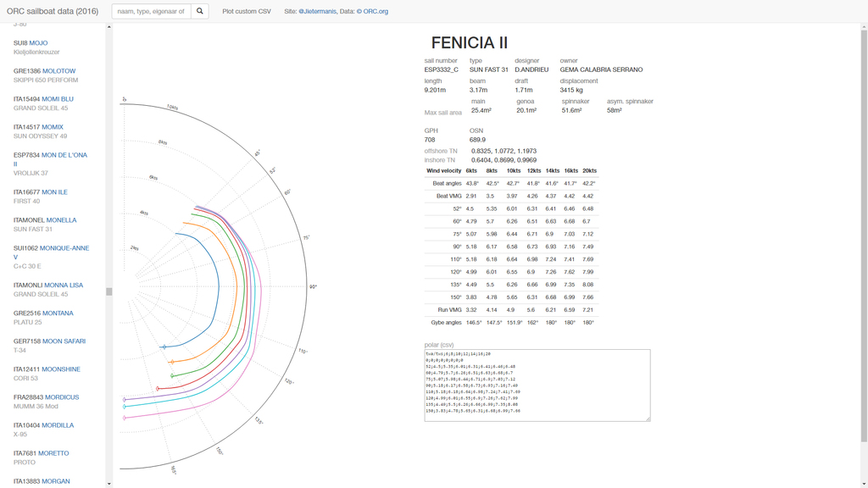Viewport: 868px width, 488px height.
Task: Select the MOLOTOW boat entry
Action: pyautogui.click(x=59, y=71)
